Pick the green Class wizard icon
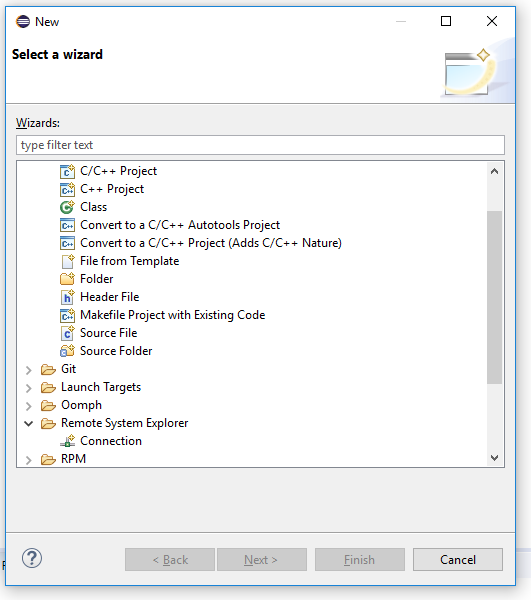The width and height of the screenshot is (531, 600). click(67, 207)
